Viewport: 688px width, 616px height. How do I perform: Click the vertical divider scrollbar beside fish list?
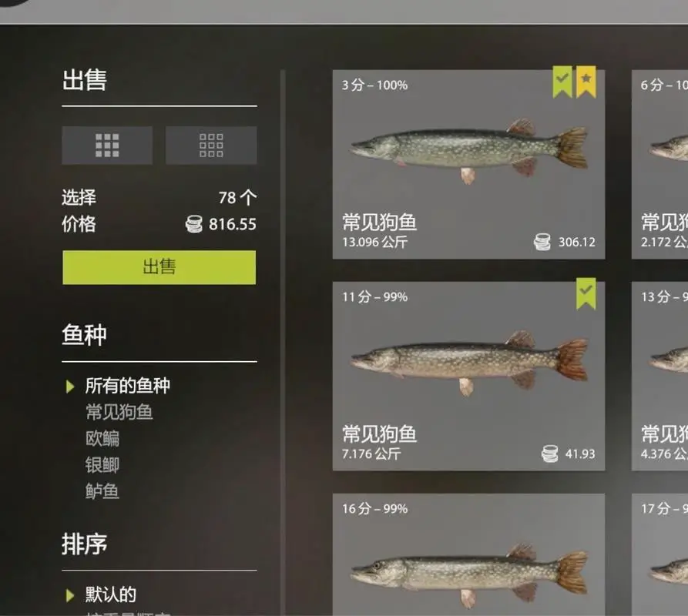pyautogui.click(x=283, y=342)
